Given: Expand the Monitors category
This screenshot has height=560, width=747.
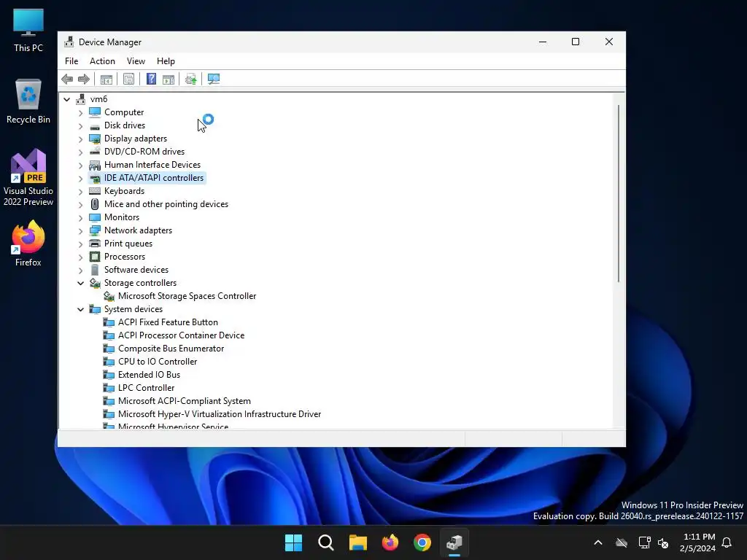Looking at the screenshot, I should (80, 217).
